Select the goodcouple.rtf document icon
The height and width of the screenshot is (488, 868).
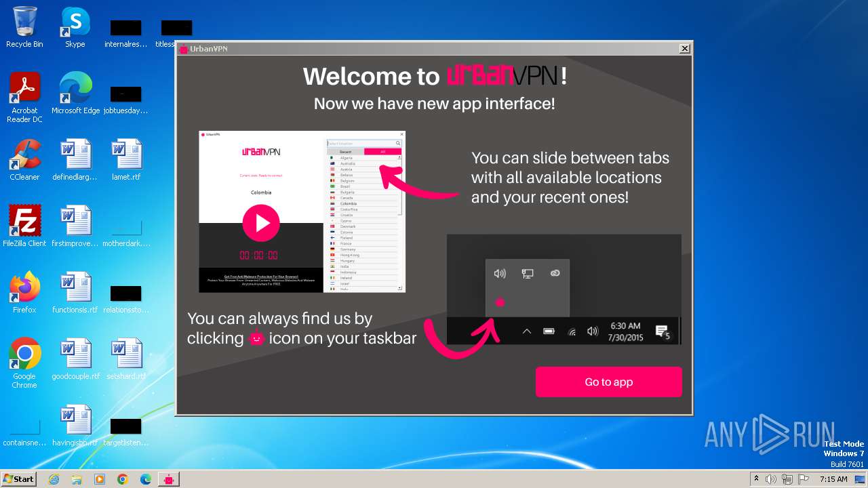click(75, 359)
